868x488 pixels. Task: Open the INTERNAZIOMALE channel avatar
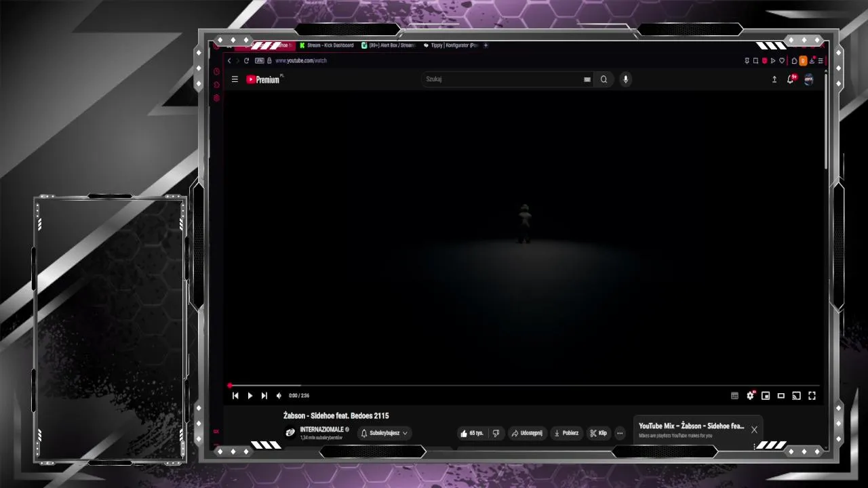click(x=290, y=432)
